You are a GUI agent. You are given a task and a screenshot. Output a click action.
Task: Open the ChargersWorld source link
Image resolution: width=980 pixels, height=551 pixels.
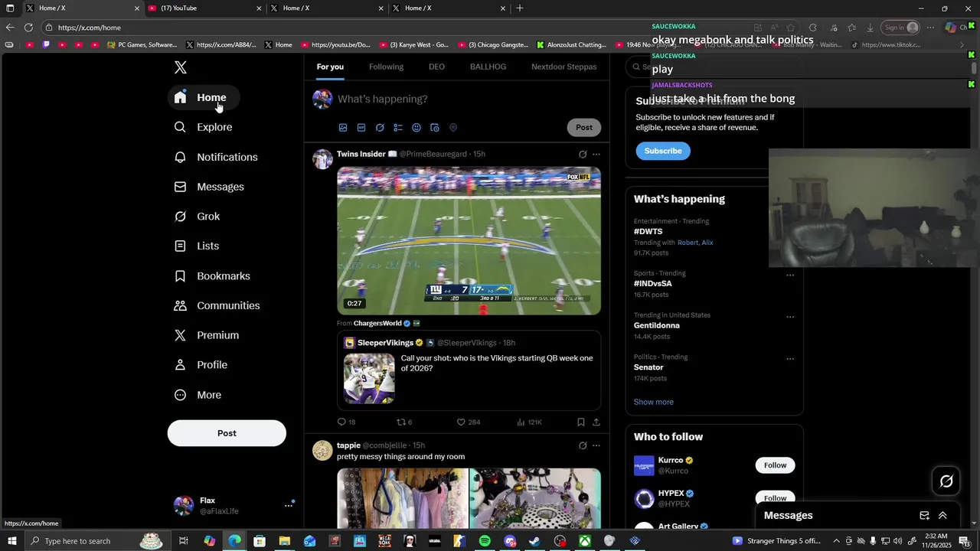coord(377,323)
